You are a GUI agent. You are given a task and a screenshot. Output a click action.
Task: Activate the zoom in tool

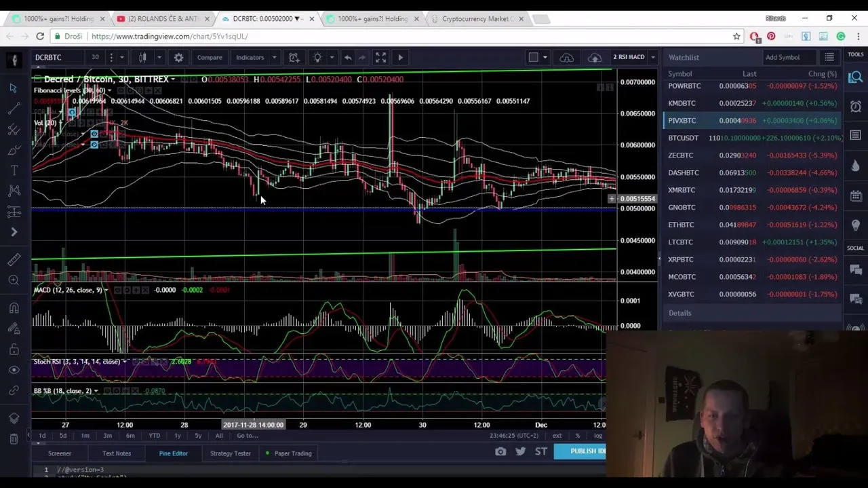click(x=14, y=280)
